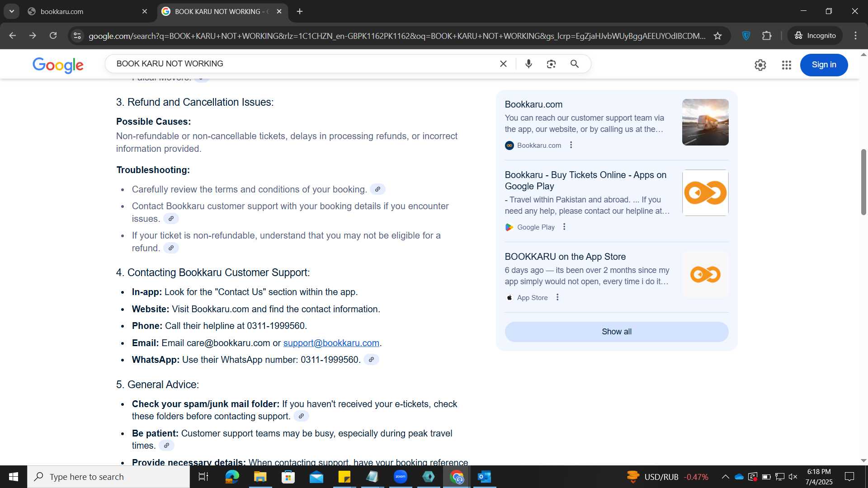
Task: Open source link after 'Be patient' advice
Action: (166, 446)
